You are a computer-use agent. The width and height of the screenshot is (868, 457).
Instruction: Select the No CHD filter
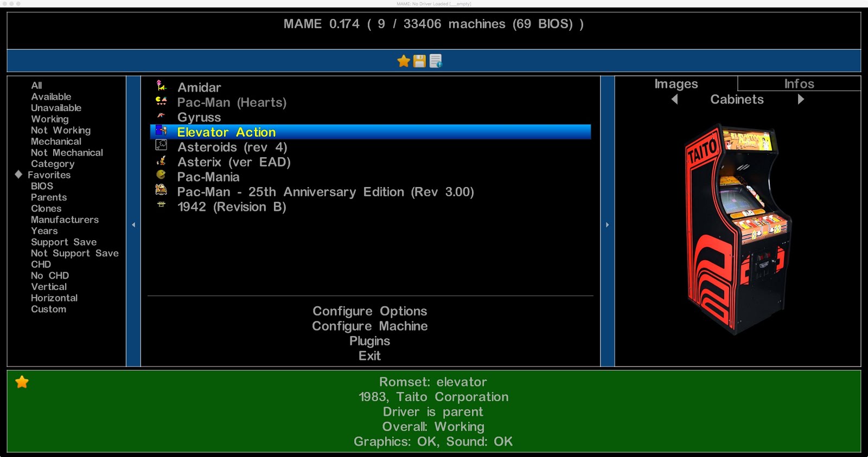click(50, 275)
